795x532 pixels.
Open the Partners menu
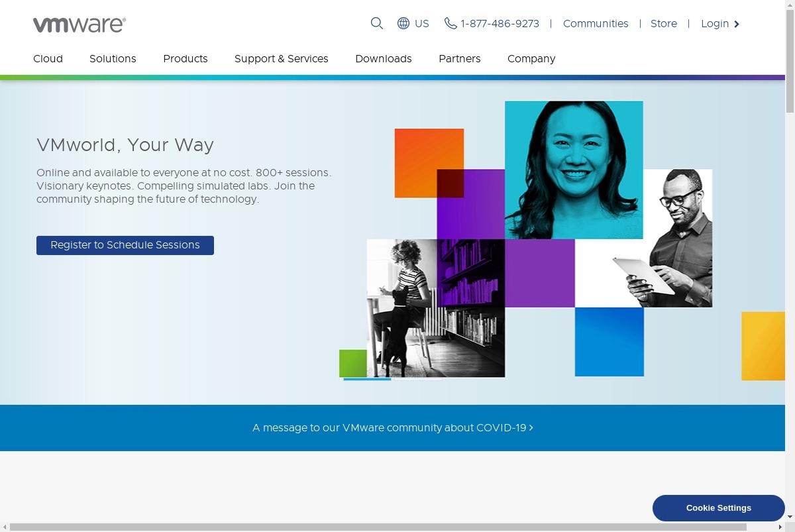(x=460, y=58)
